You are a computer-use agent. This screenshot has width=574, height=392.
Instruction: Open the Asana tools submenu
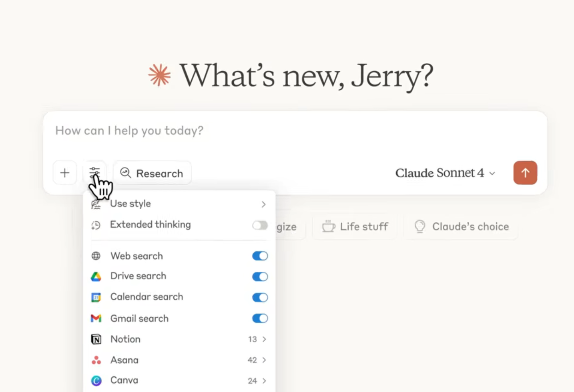tap(179, 360)
